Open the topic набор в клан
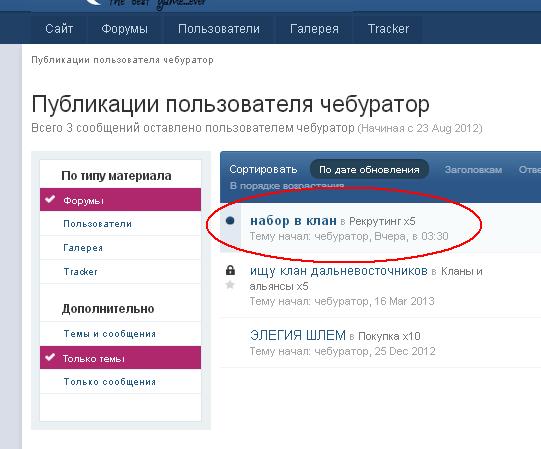 (293, 221)
